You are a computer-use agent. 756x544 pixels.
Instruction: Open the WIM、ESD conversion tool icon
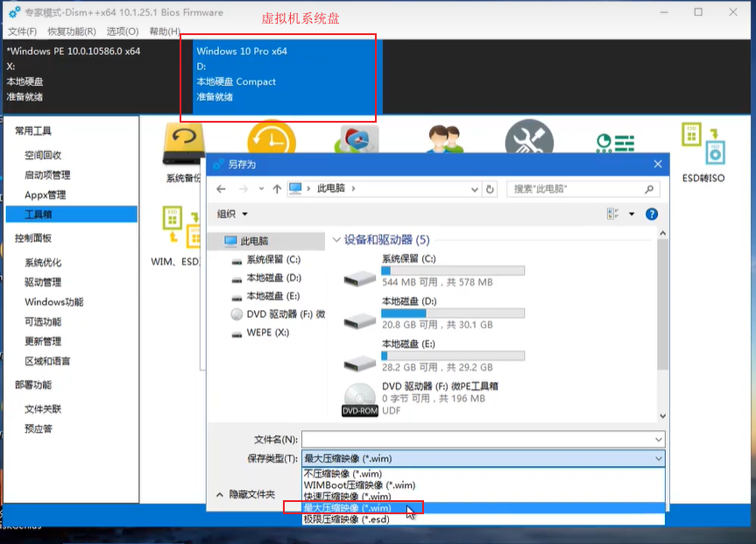click(181, 225)
